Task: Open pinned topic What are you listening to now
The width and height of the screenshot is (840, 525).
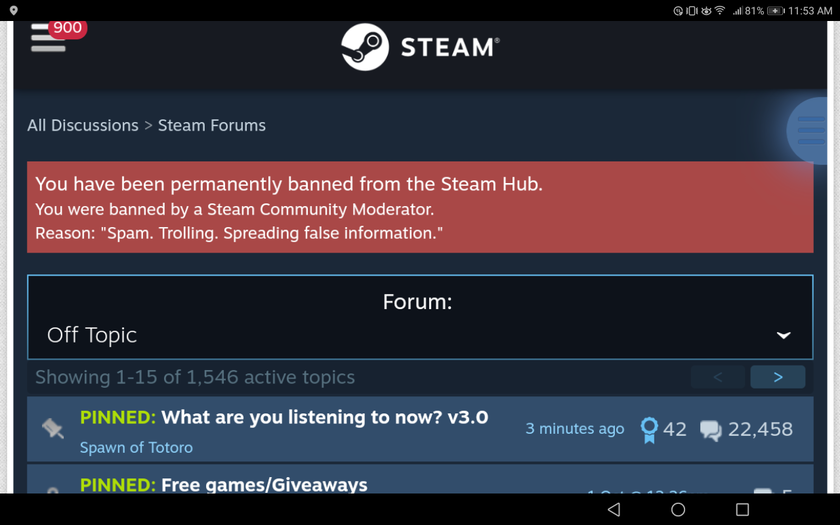Action: 325,417
